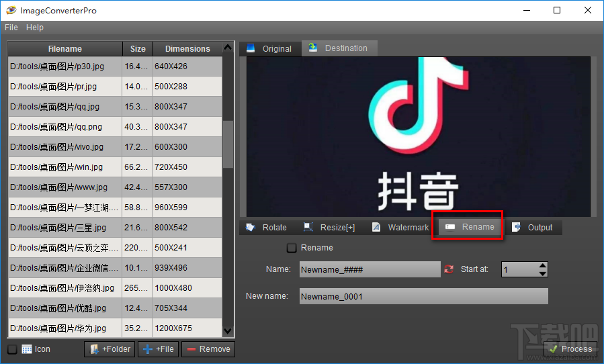Click the 960X599 dimensions cell

(187, 208)
